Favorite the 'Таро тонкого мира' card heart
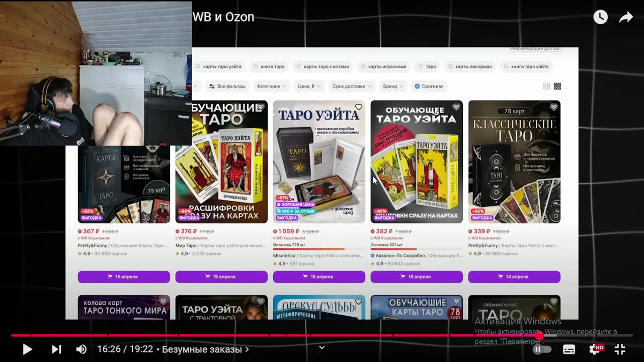The image size is (644, 362). click(x=163, y=302)
